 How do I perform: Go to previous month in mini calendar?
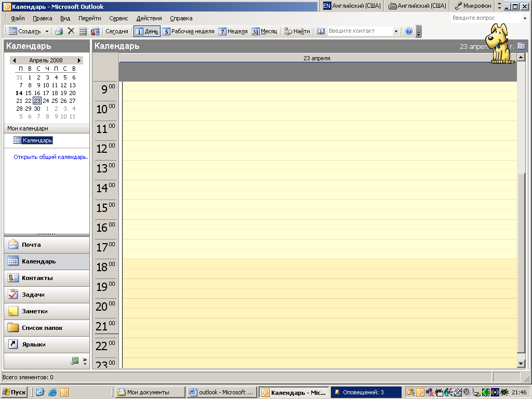[x=14, y=60]
